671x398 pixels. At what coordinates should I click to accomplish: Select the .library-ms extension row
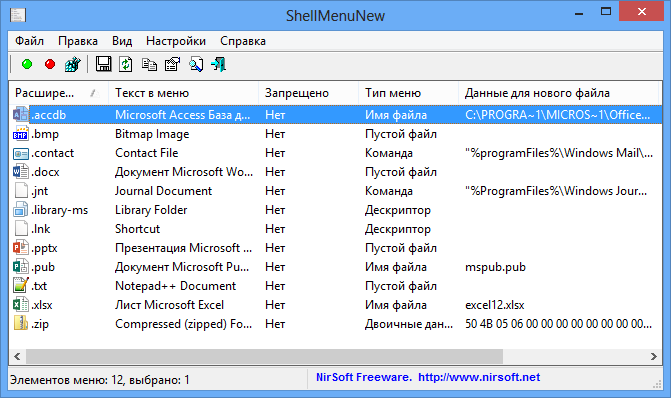(x=336, y=210)
